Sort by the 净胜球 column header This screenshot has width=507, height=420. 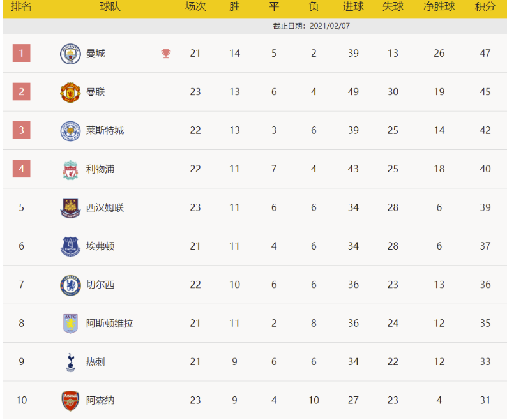(x=439, y=7)
